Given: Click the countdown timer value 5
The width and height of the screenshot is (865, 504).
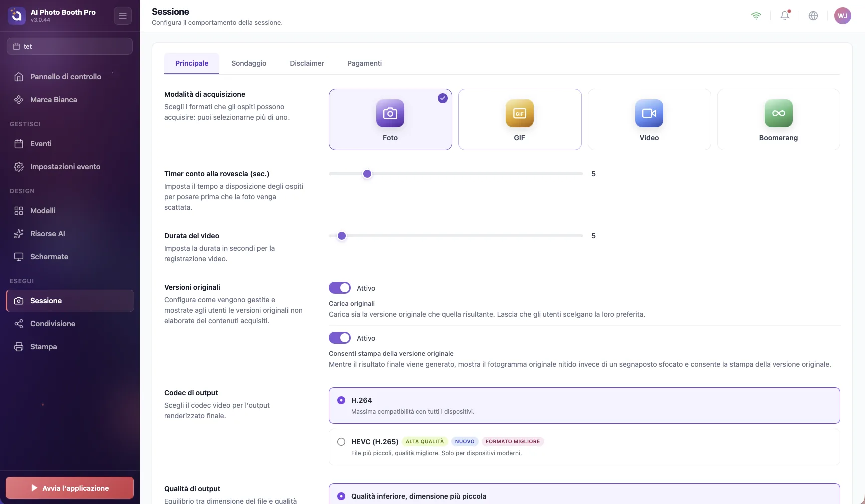Looking at the screenshot, I should coord(593,174).
